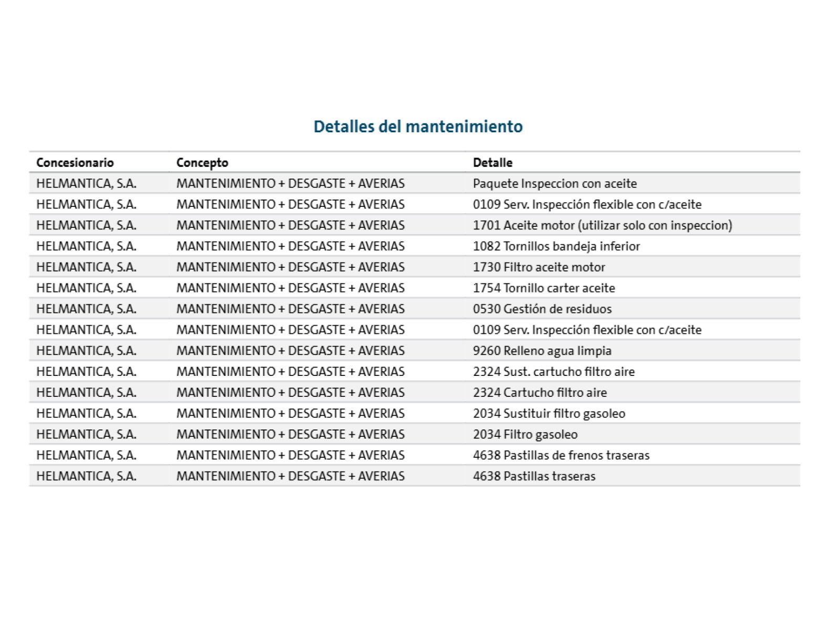This screenshot has width=840, height=630.
Task: Click HELMANTICA, S.A. in the last row
Action: (x=86, y=476)
